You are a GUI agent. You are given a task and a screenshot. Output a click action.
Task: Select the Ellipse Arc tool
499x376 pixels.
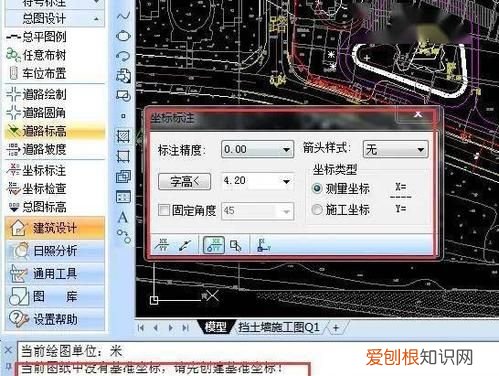coord(123,56)
